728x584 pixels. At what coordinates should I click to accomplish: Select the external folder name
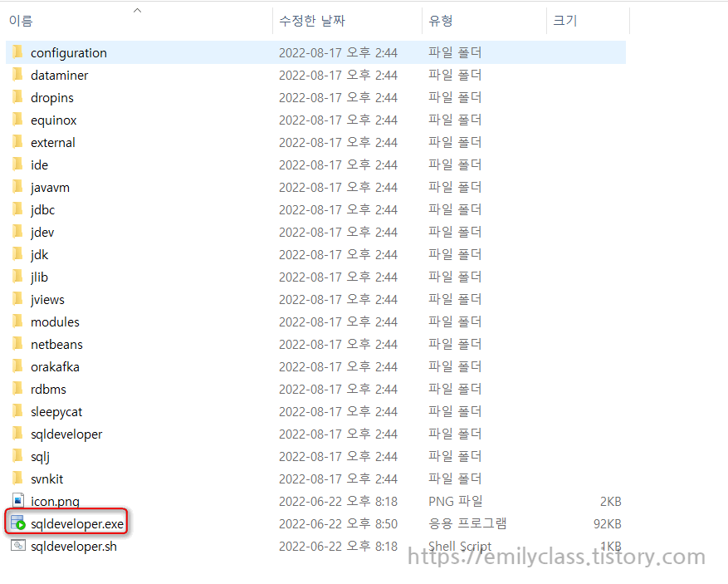coord(53,143)
